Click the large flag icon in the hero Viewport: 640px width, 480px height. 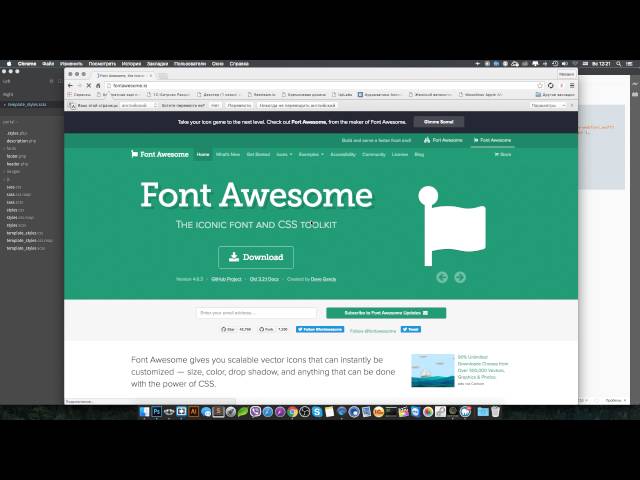452,226
